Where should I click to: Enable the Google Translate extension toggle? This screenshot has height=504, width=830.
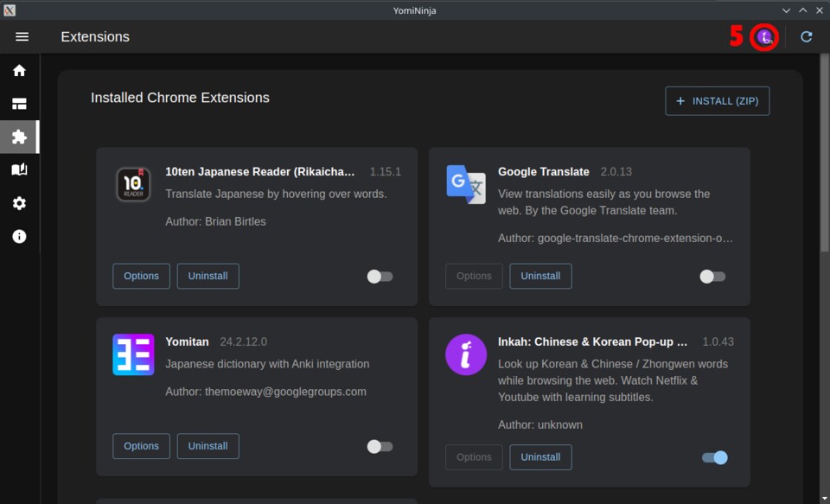(712, 277)
